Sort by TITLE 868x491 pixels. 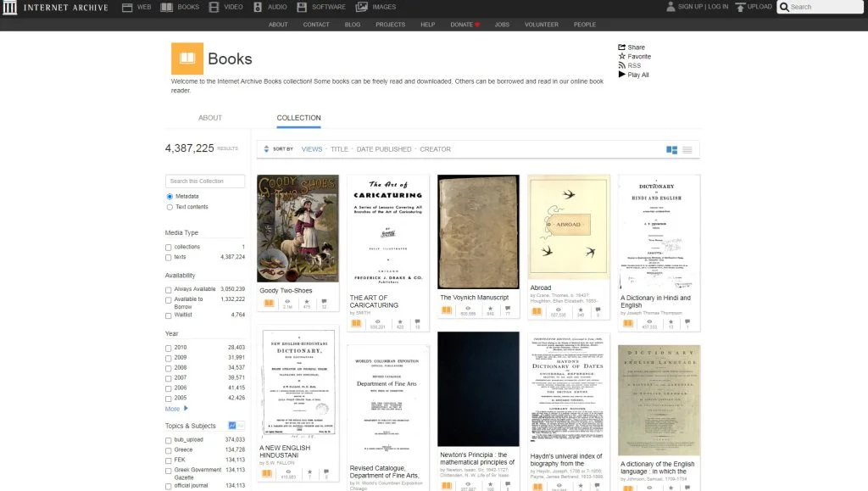coord(339,149)
